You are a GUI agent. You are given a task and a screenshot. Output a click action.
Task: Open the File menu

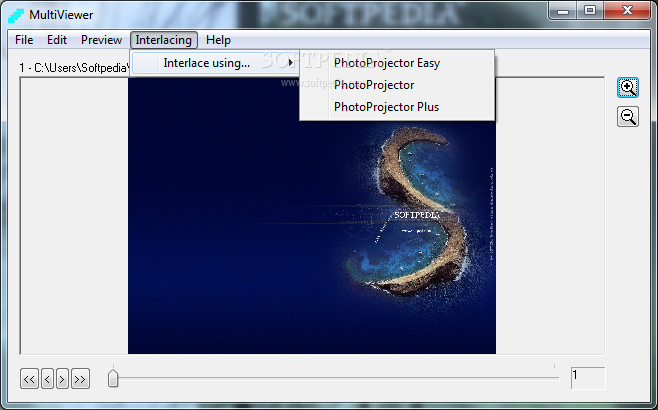coord(24,40)
